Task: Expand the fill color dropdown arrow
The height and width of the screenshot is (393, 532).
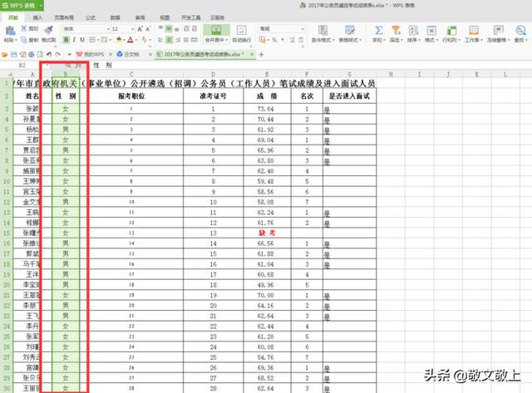Action: pyautogui.click(x=124, y=40)
